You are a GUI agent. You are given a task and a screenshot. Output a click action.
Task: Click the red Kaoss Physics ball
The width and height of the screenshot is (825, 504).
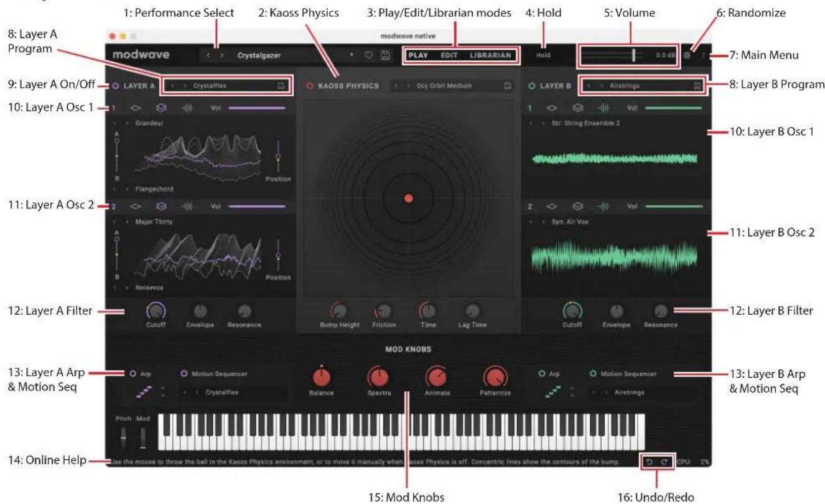[x=408, y=198]
